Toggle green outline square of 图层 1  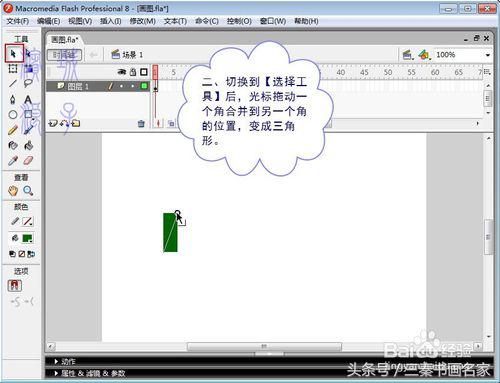[x=144, y=86]
